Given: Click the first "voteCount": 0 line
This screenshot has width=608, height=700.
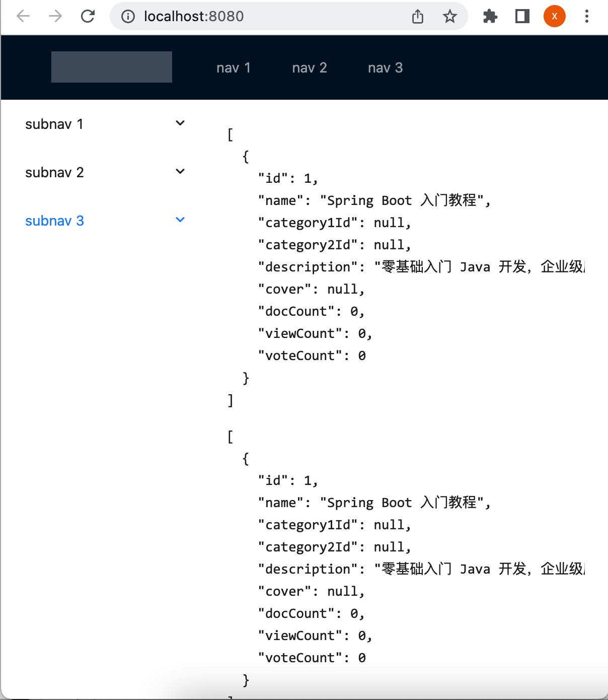Looking at the screenshot, I should [312, 356].
